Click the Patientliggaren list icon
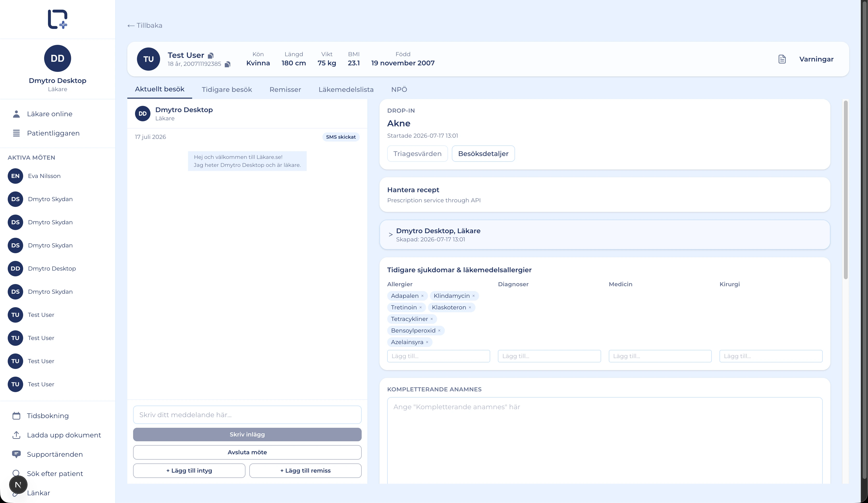 click(16, 133)
